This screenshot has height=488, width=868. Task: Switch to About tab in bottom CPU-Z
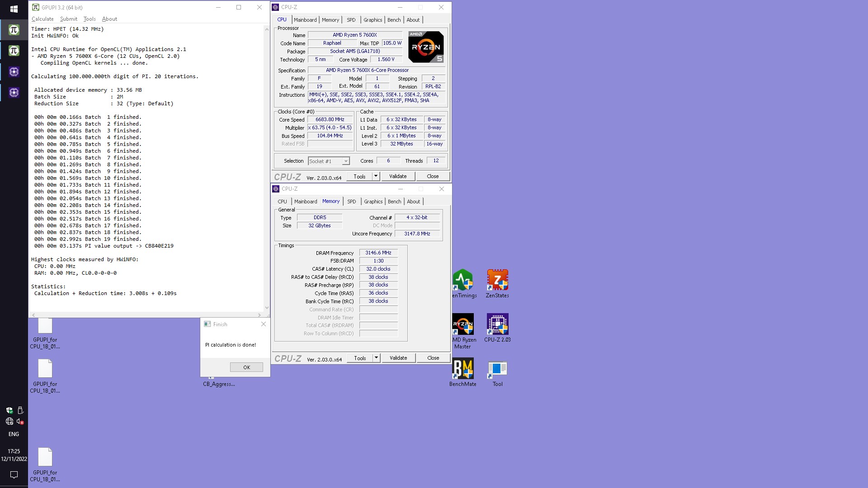414,202
